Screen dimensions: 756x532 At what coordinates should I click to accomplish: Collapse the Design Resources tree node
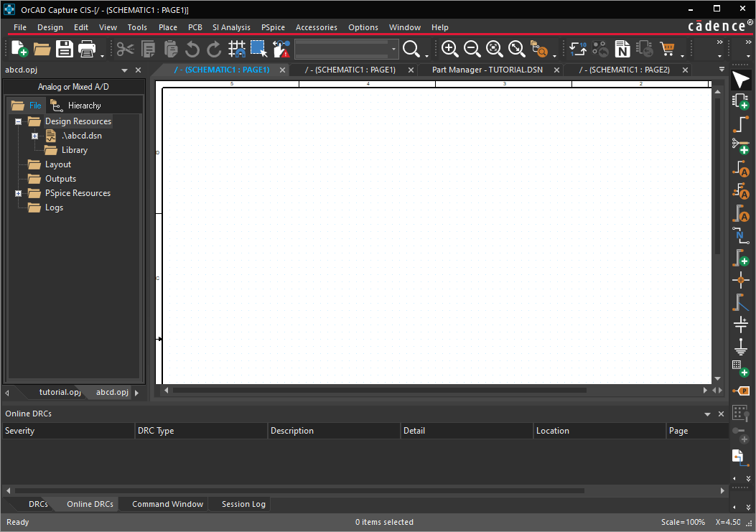(x=19, y=121)
